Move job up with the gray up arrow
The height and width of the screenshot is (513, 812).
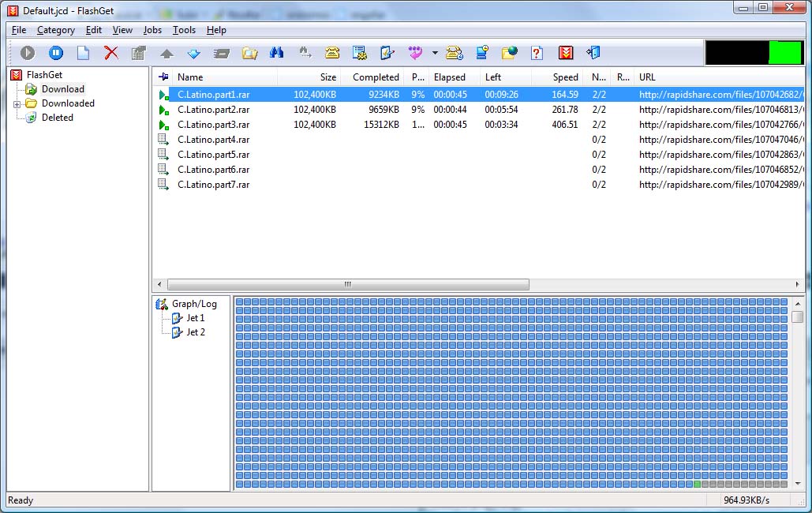pyautogui.click(x=167, y=54)
